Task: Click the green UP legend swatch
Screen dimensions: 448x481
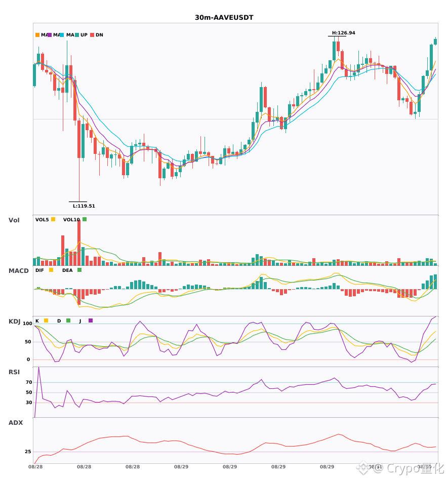Action: coord(77,35)
